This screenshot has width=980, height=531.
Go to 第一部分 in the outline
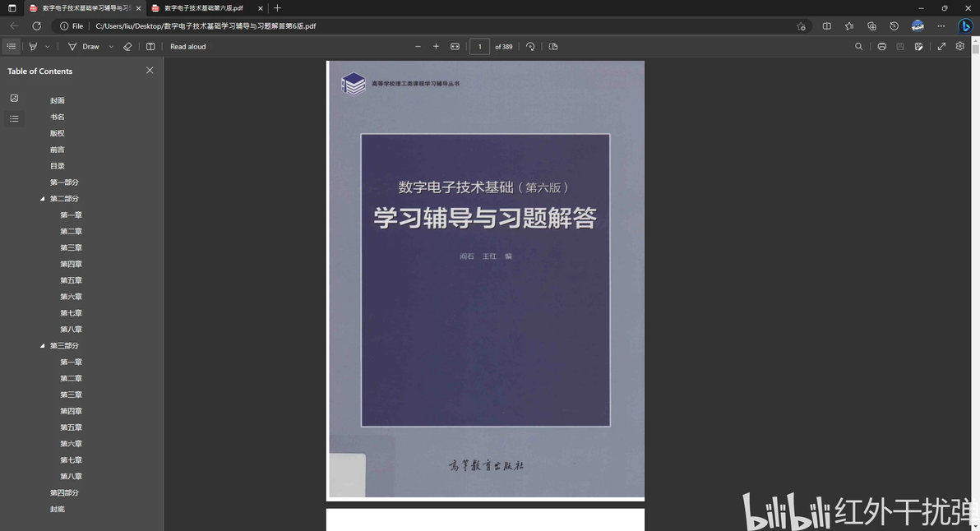click(x=64, y=182)
